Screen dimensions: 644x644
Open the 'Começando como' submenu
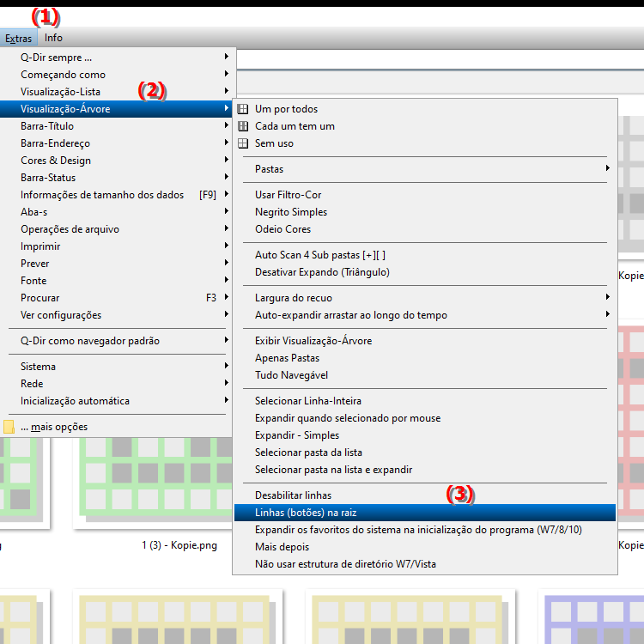coord(116,75)
